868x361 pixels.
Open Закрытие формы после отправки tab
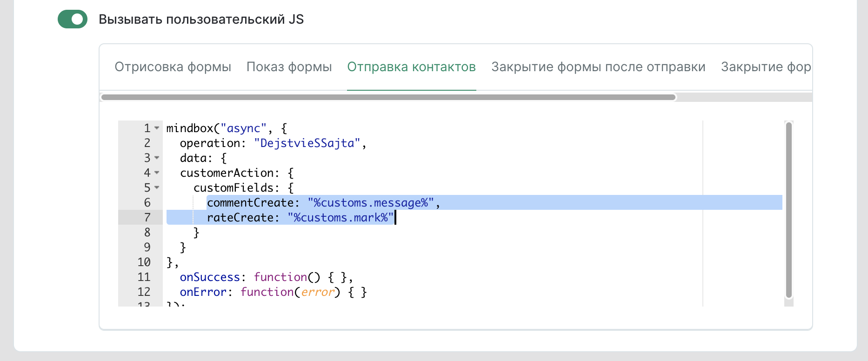coord(599,67)
